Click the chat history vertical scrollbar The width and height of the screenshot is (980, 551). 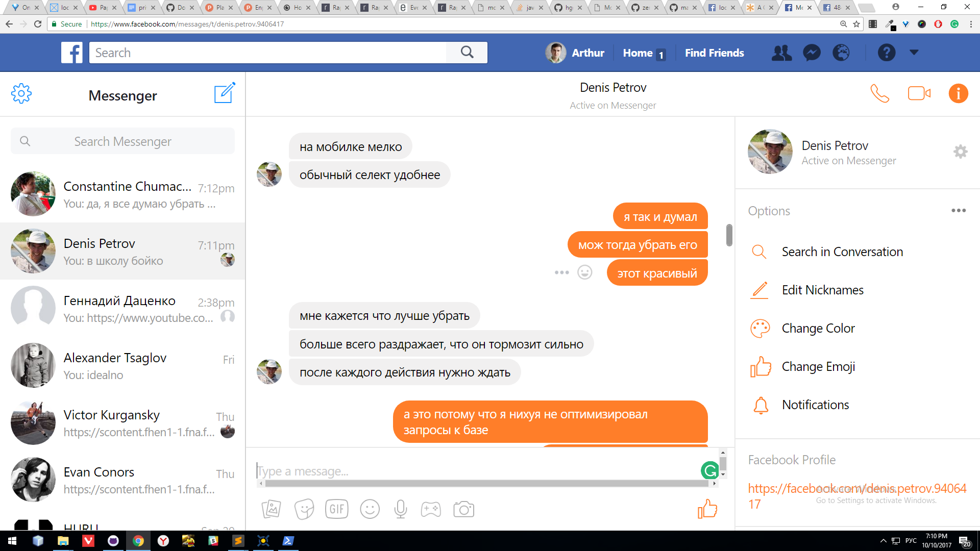[729, 235]
